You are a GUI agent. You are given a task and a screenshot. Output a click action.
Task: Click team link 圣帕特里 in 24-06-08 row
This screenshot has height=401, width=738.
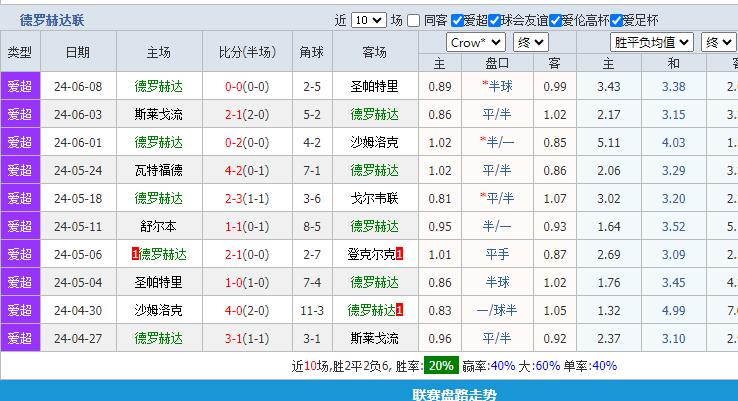pyautogui.click(x=374, y=86)
